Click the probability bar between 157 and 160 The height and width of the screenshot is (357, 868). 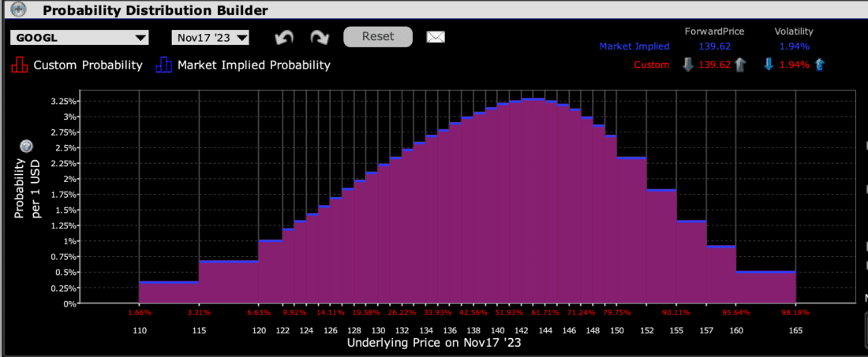pyautogui.click(x=721, y=275)
